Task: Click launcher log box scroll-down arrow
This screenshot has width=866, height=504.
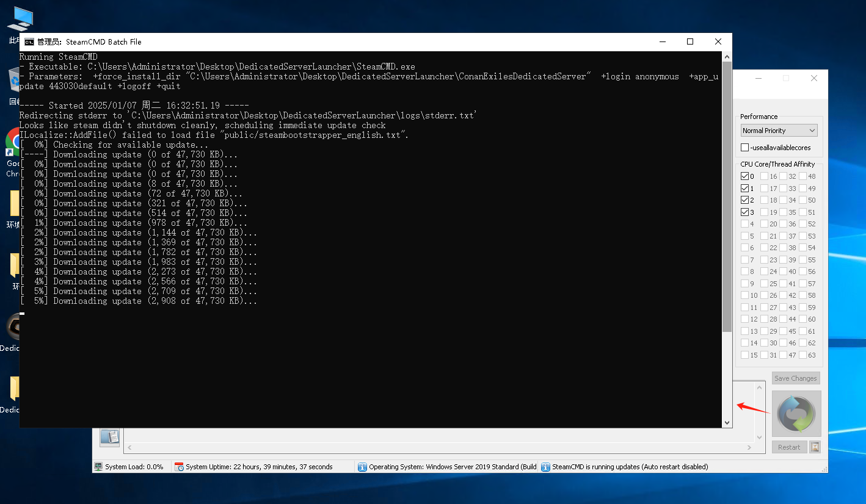Action: [760, 437]
